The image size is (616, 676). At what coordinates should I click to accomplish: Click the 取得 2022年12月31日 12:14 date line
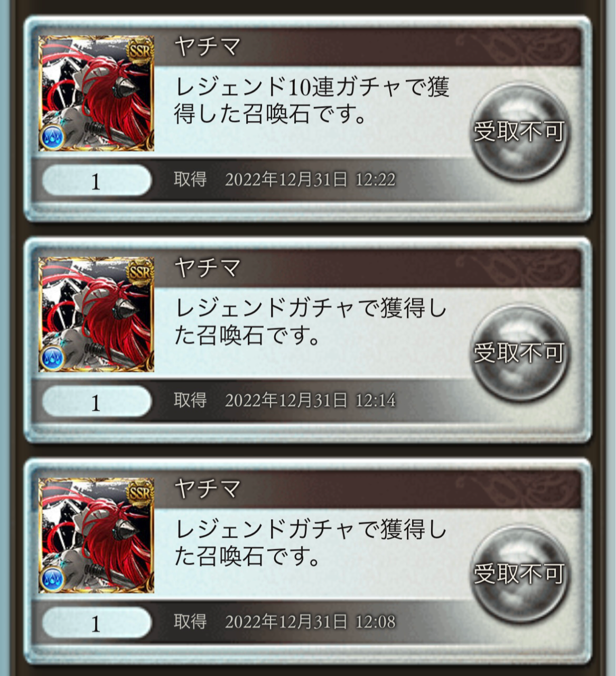point(285,400)
